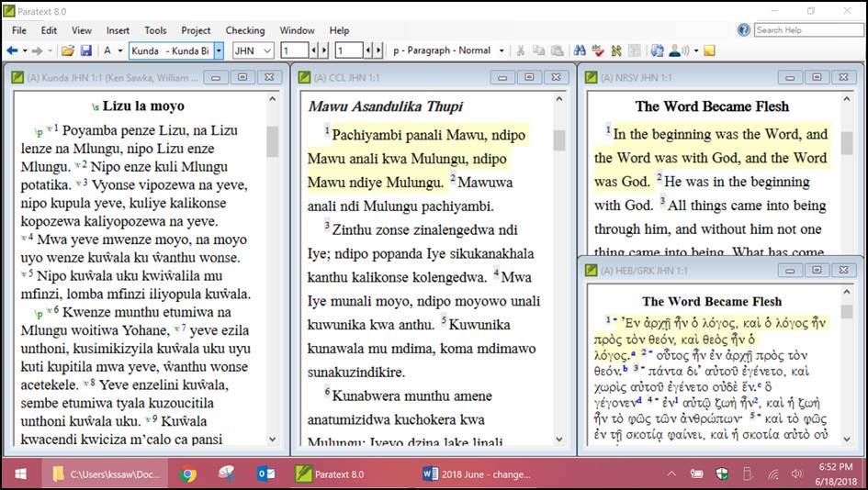Click the green icon on HEB/GRK JHN window title

592,271
